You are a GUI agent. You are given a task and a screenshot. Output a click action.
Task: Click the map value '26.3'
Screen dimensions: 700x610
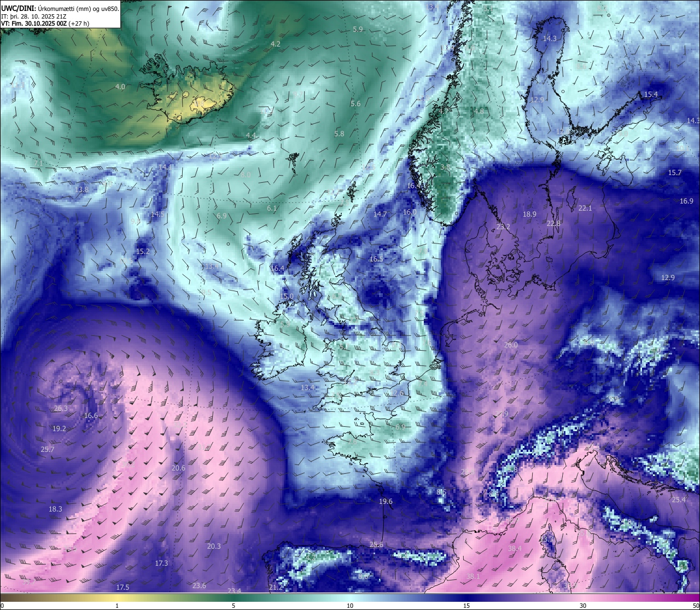[61, 408]
